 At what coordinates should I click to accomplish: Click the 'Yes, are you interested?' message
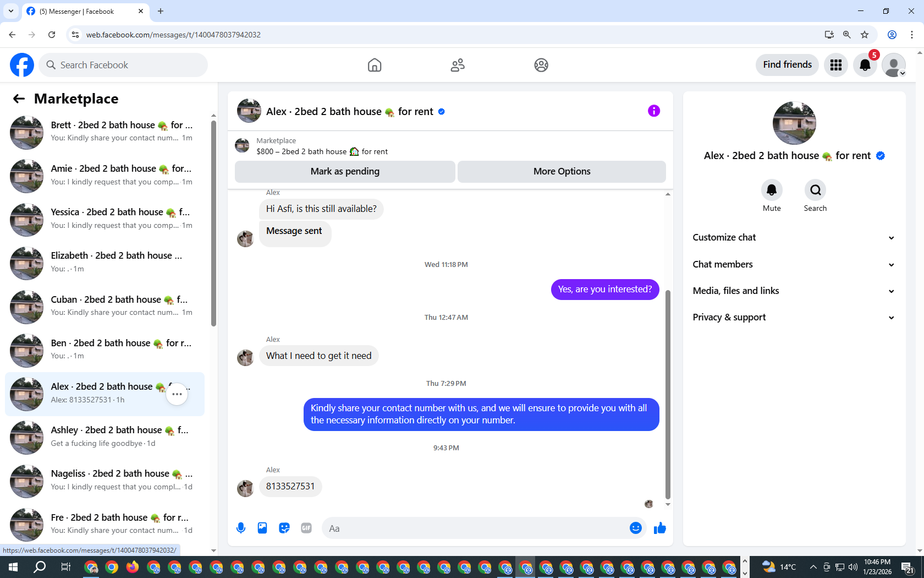tap(605, 290)
